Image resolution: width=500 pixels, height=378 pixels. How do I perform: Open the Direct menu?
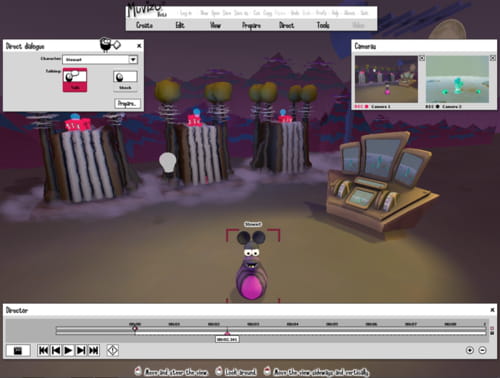click(x=287, y=25)
